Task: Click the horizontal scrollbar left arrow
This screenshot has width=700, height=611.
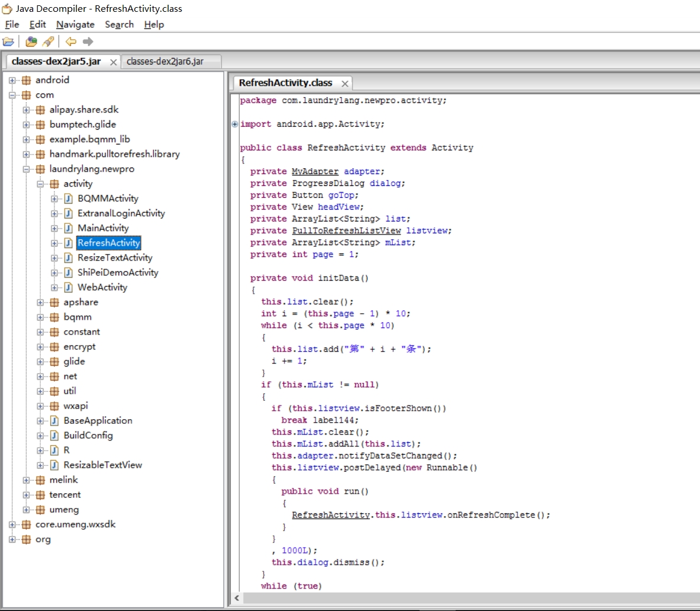Action: point(237,598)
